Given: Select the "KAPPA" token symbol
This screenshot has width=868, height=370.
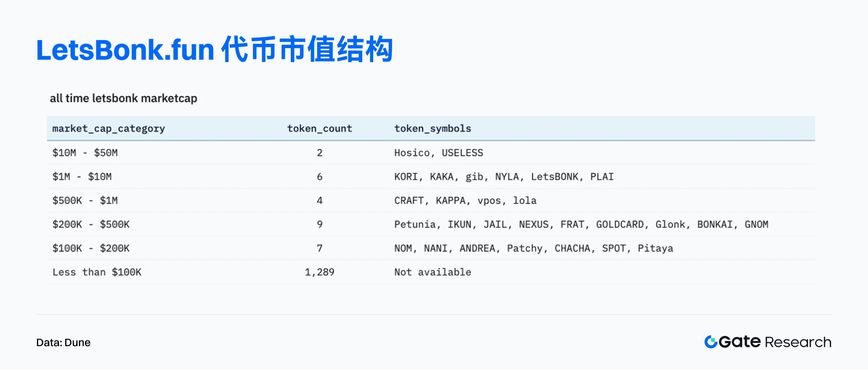Looking at the screenshot, I should coord(451,201).
